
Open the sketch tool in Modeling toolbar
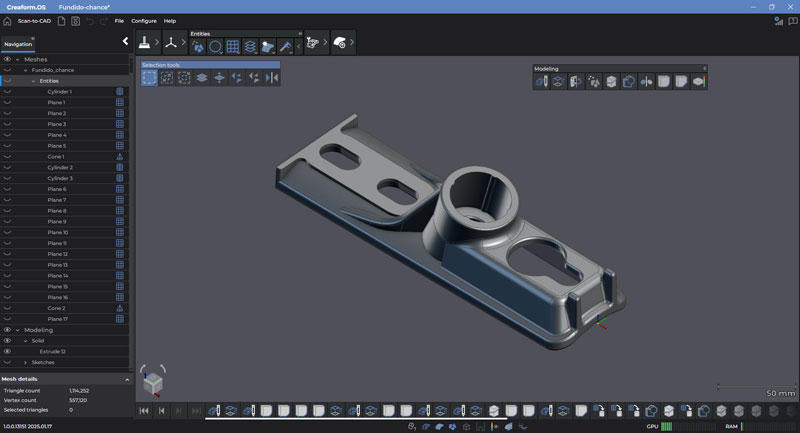541,82
